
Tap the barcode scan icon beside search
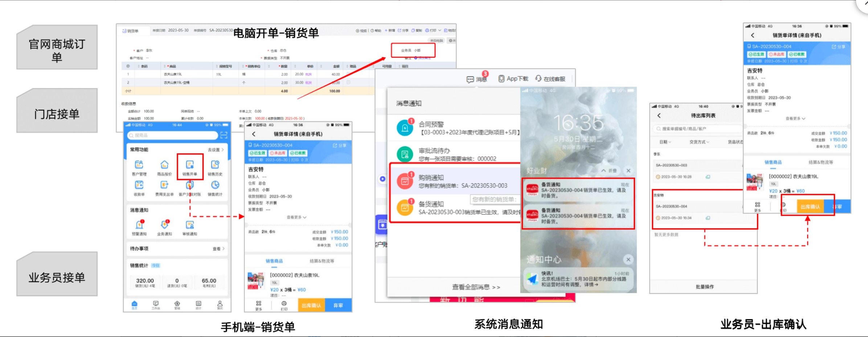point(224,135)
